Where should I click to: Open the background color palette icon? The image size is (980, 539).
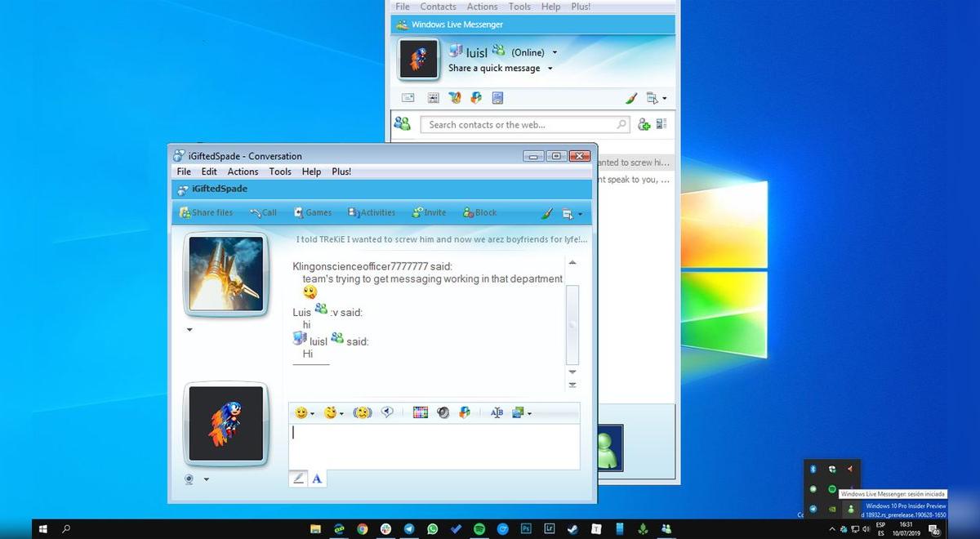point(421,412)
